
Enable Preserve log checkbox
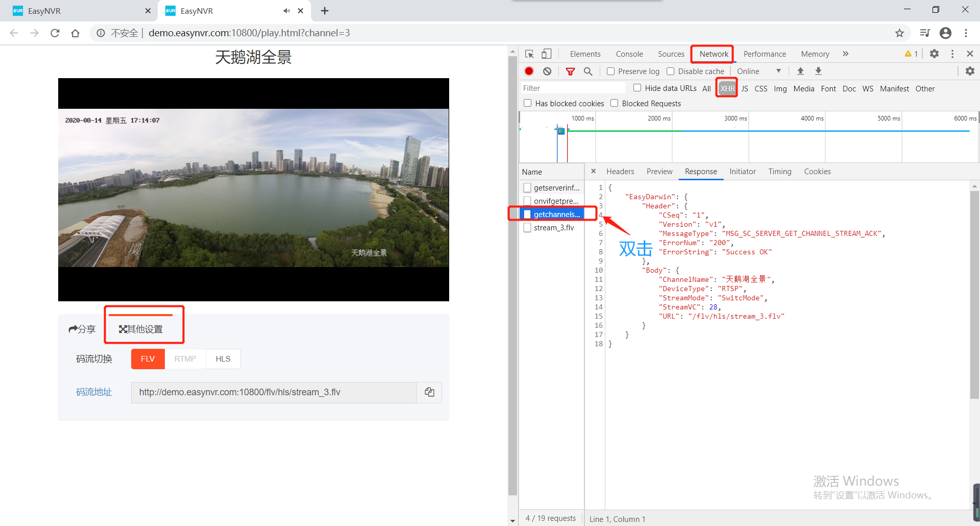[610, 71]
